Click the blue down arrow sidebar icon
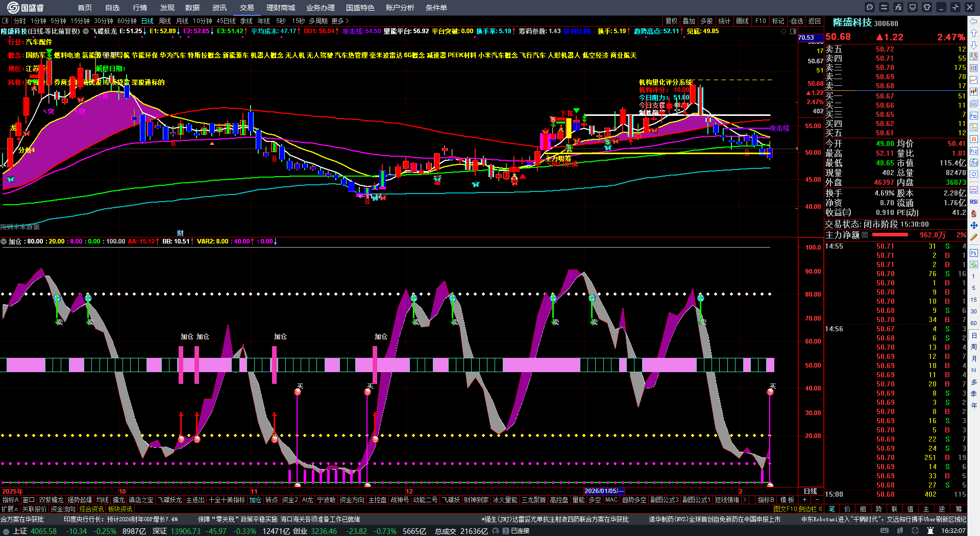 (974, 44)
